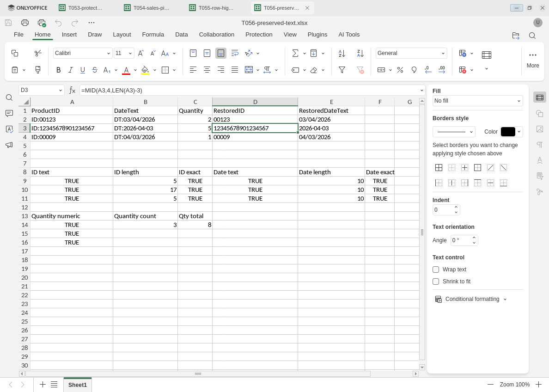549x392 pixels.
Task: Open the Comments panel in left sidebar
Action: pyautogui.click(x=9, y=114)
